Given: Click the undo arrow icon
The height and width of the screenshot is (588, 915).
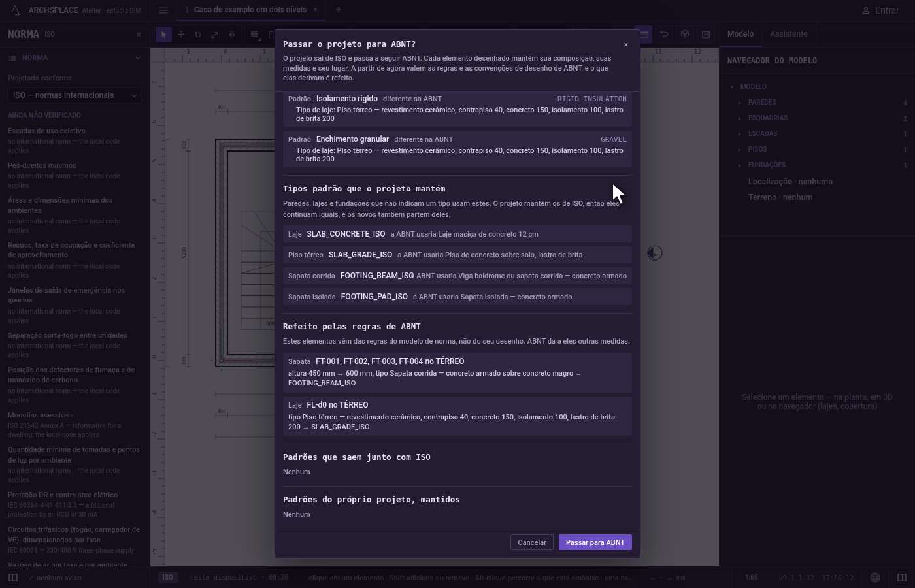Looking at the screenshot, I should [664, 34].
